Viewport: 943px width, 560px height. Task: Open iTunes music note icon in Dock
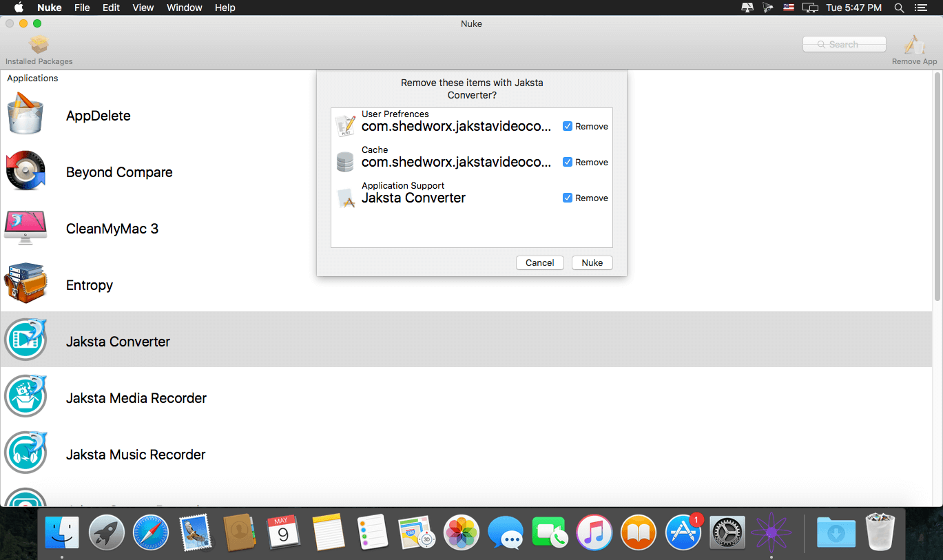click(x=594, y=532)
